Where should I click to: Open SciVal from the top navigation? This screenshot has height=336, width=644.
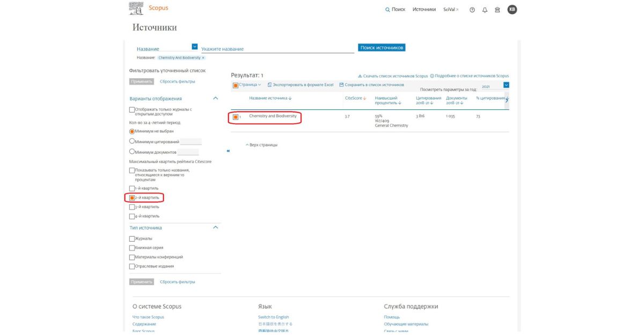pyautogui.click(x=451, y=10)
